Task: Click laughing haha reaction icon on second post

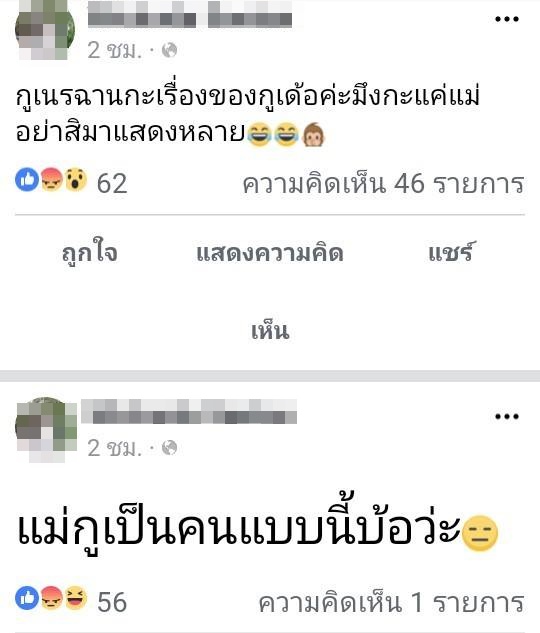Action: pos(76,598)
